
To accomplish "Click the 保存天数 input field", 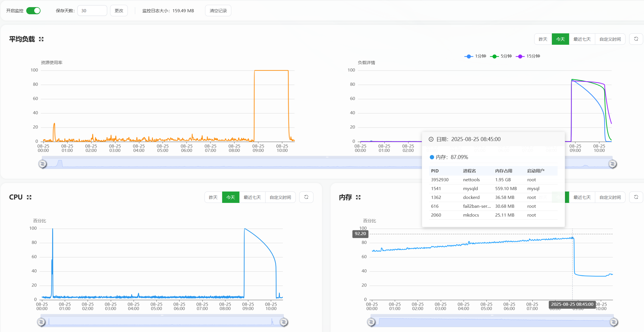I will (x=92, y=11).
